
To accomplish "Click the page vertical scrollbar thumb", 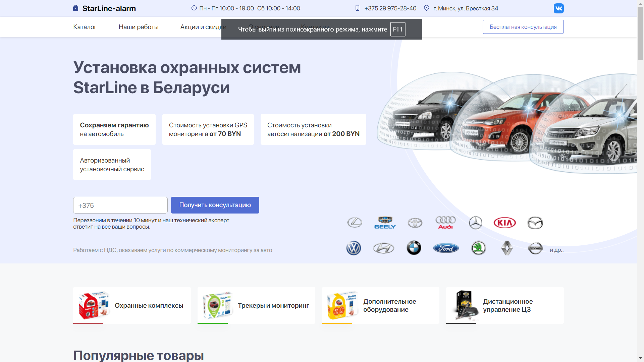I will [640, 34].
